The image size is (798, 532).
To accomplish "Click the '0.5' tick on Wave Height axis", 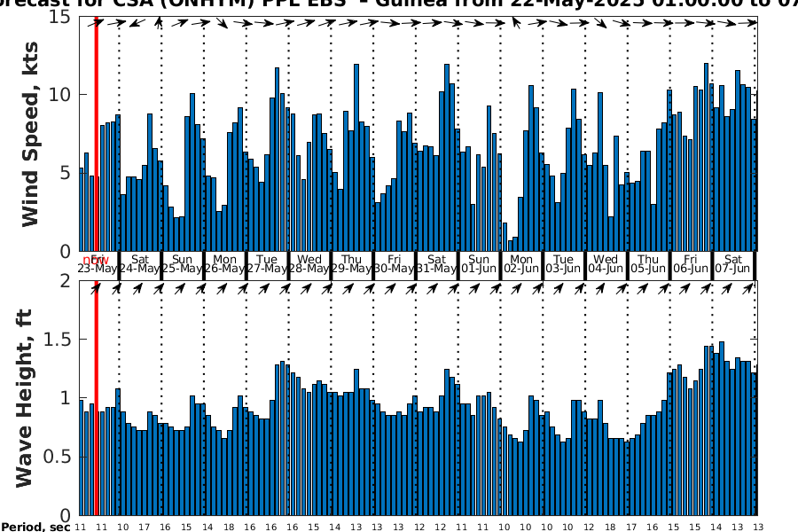I will (57, 457).
